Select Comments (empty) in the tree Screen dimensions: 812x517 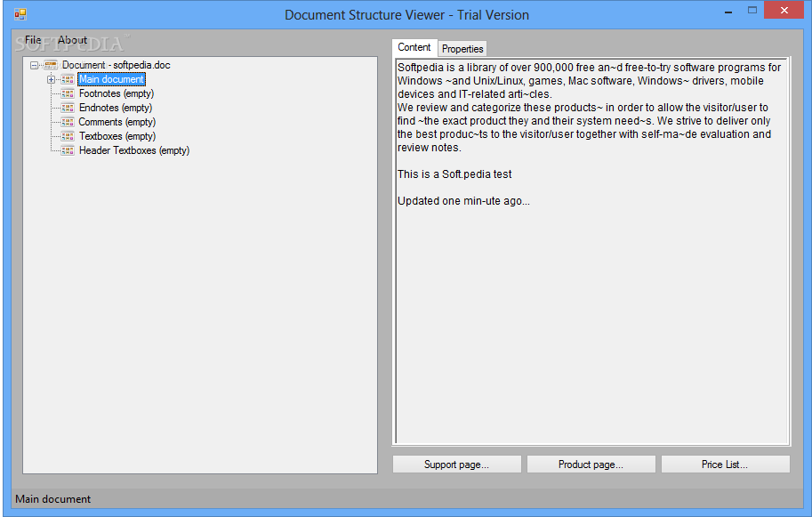pos(117,122)
